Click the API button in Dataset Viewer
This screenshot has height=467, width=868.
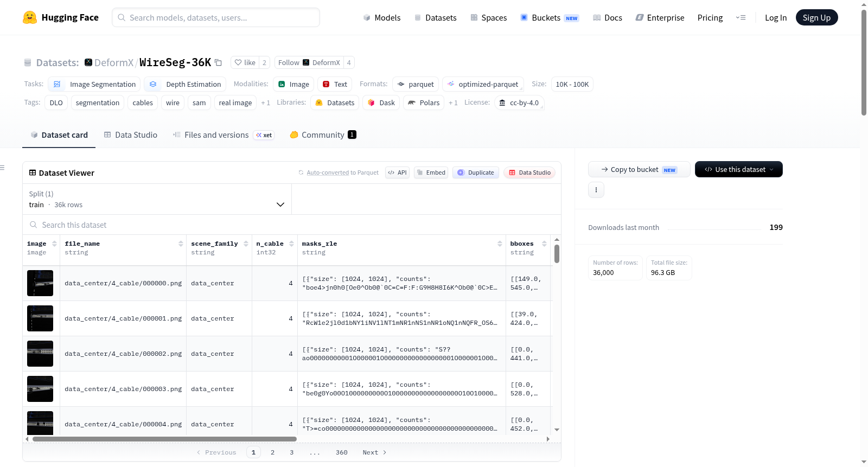click(x=397, y=172)
